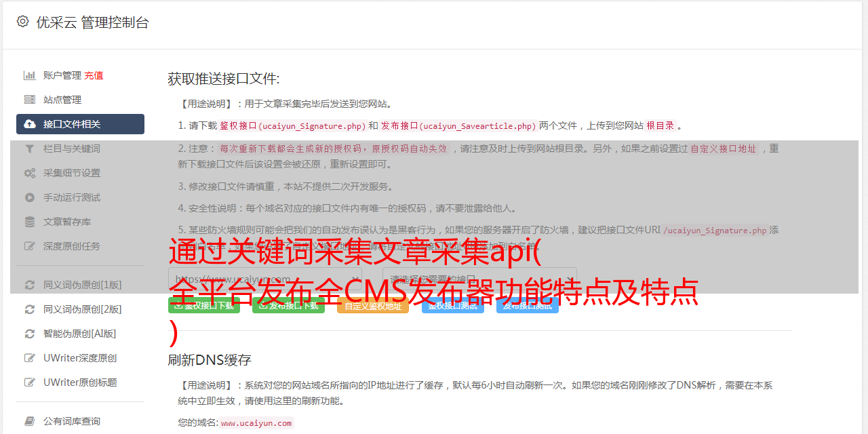
Task: Select the 站点管理 server icon
Action: tap(30, 100)
